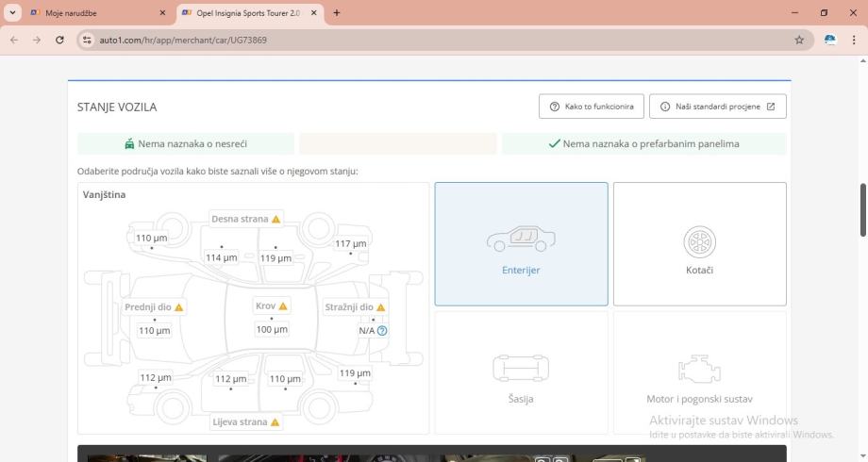Close the Moje narudžbe tab
The width and height of the screenshot is (868, 462).
point(162,12)
